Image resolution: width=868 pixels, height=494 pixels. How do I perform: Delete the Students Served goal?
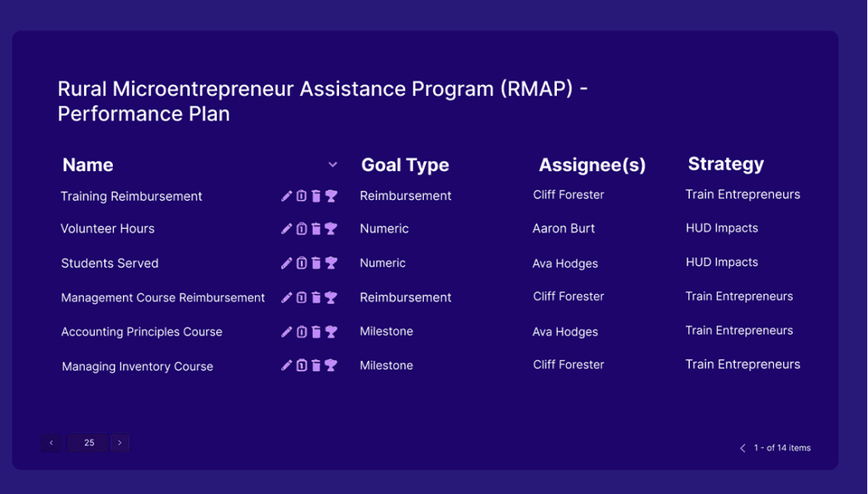316,263
